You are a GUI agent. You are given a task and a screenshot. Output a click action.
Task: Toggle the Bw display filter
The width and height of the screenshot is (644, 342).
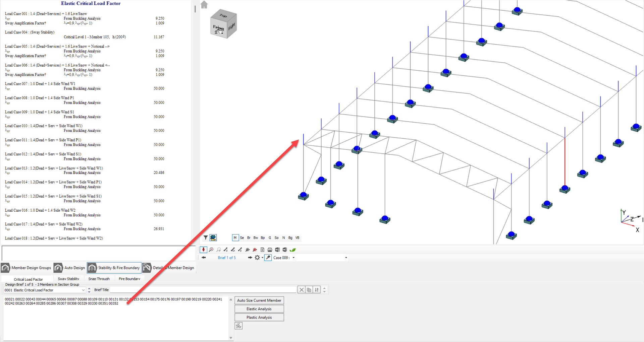click(256, 238)
